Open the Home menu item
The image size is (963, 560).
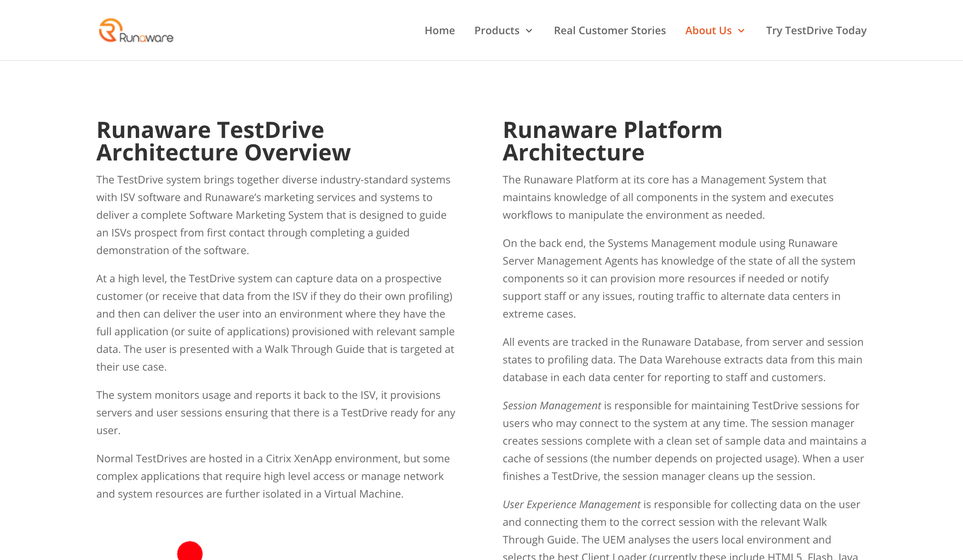[x=439, y=30]
